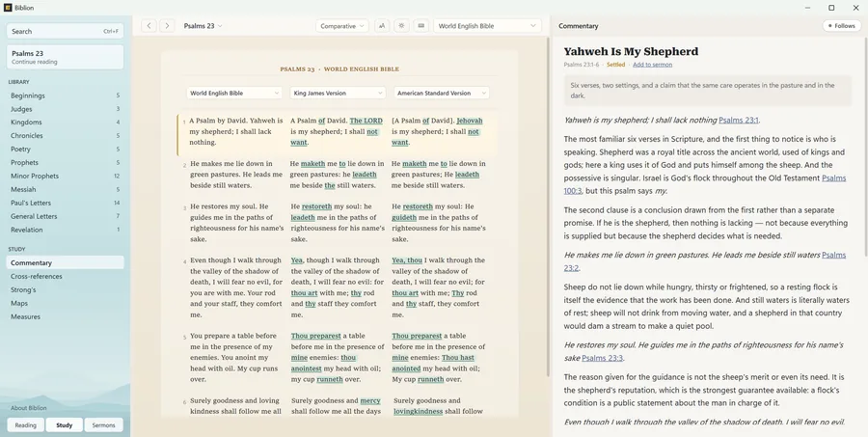Image resolution: width=868 pixels, height=437 pixels.
Task: Click highlighted "The LORD" in King James verse 1
Action: [366, 121]
